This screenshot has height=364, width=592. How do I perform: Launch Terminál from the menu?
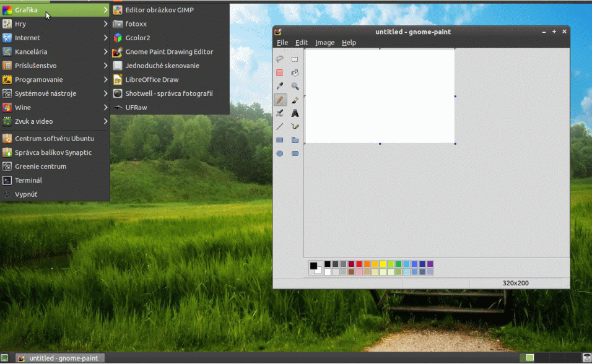pyautogui.click(x=54, y=181)
